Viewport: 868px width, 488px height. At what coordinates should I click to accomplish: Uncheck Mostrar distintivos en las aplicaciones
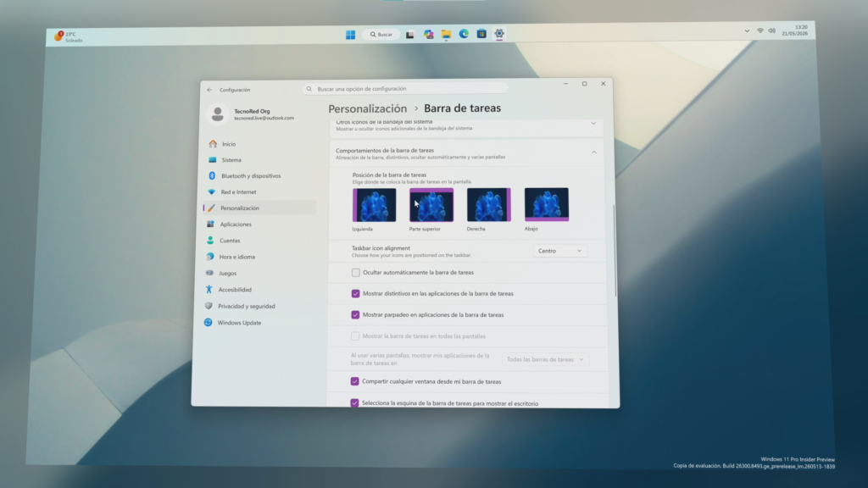pos(355,294)
